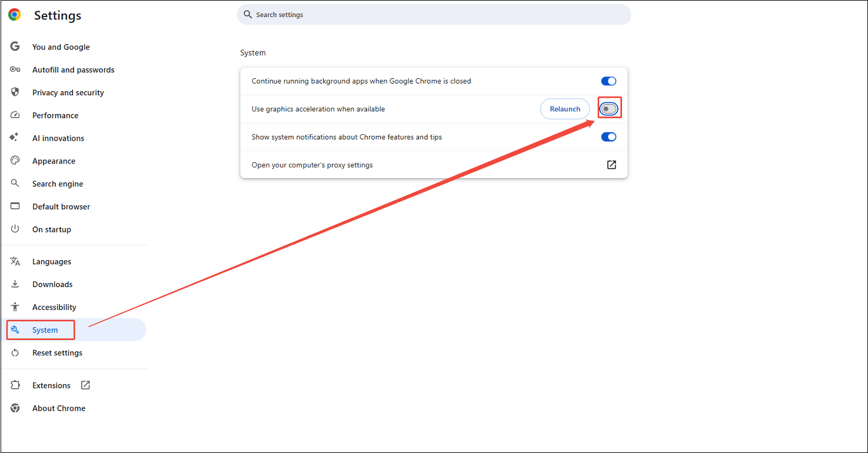The height and width of the screenshot is (453, 868).
Task: Select the Performance sidebar icon
Action: (14, 115)
